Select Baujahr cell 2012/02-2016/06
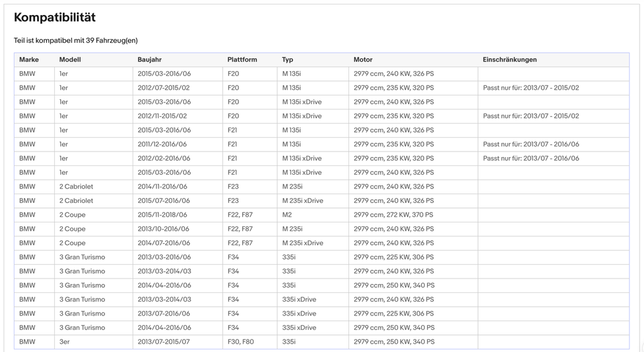The image size is (644, 352). tap(164, 158)
